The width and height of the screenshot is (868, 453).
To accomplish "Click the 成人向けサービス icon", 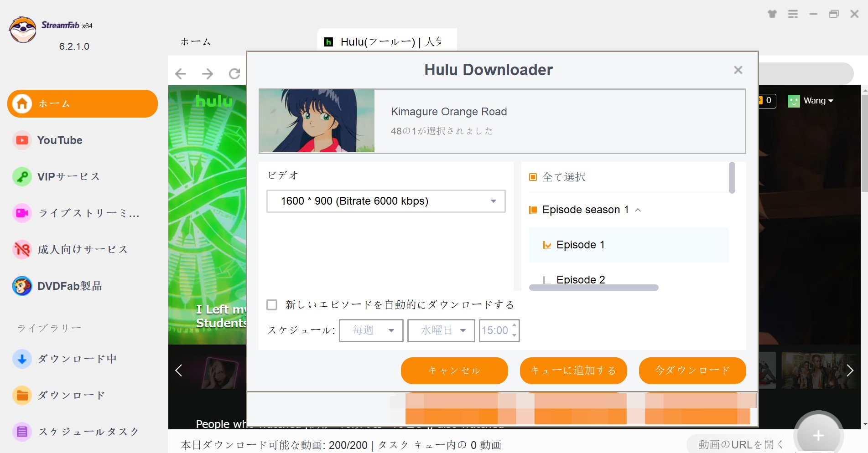I will click(22, 250).
